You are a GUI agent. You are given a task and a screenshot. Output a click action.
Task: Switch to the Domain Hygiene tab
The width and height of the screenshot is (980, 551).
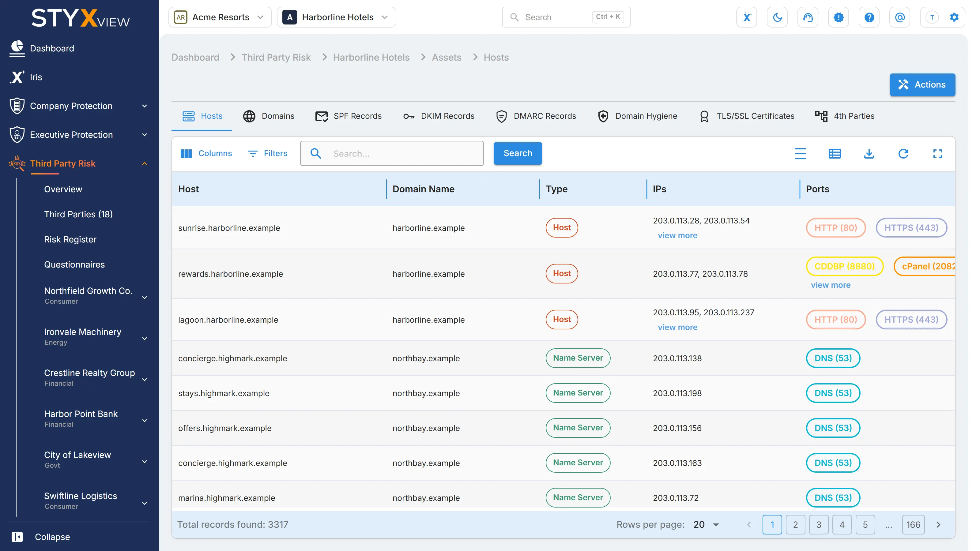click(x=637, y=116)
